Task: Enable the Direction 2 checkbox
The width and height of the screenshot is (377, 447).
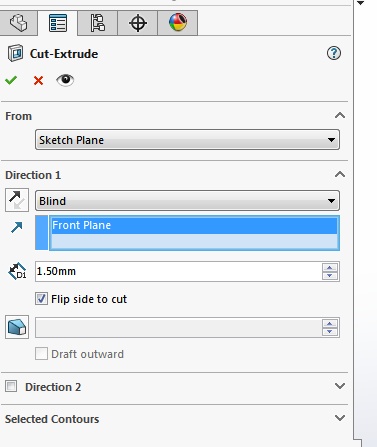Action: [11, 386]
